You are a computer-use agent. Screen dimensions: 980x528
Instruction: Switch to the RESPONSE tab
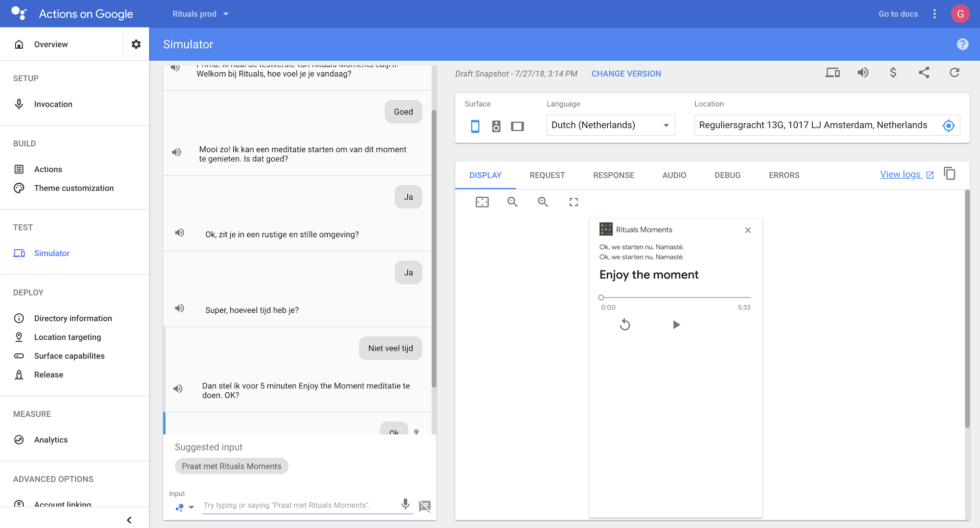click(x=614, y=175)
